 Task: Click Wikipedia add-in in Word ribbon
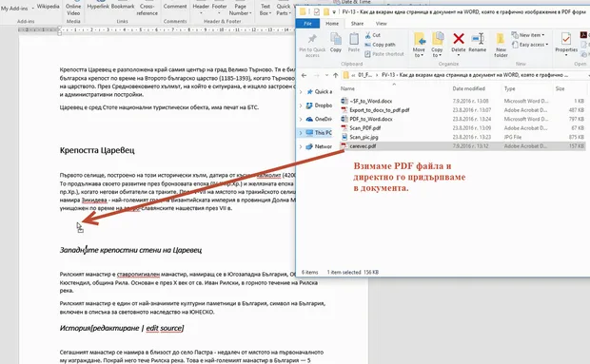click(x=48, y=7)
